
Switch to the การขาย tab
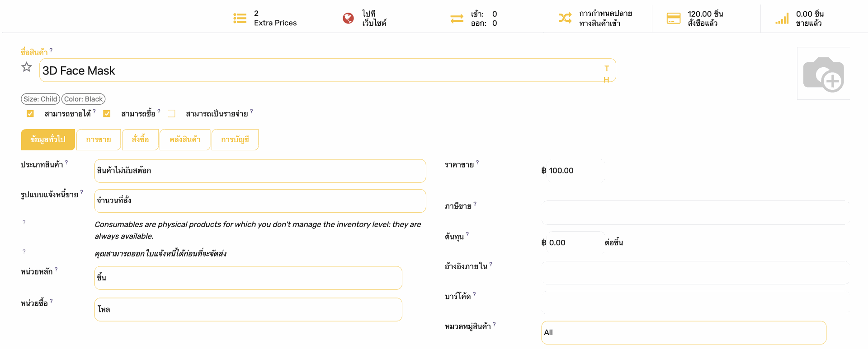pos(99,140)
